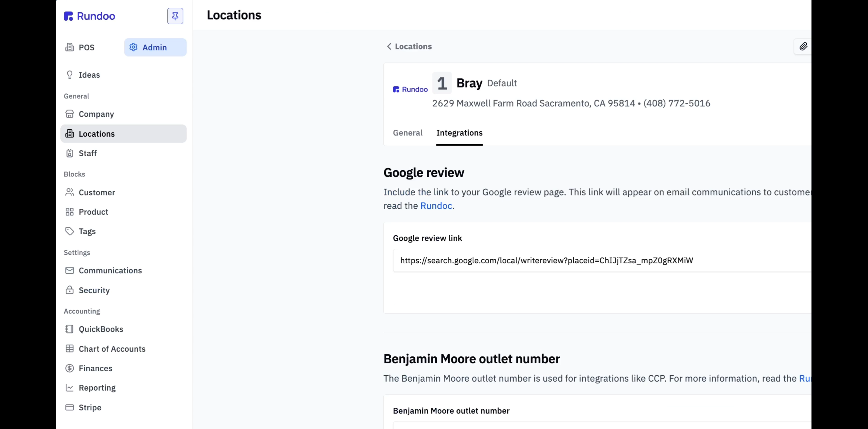Switch to the General tab
The width and height of the screenshot is (868, 429).
(x=407, y=133)
